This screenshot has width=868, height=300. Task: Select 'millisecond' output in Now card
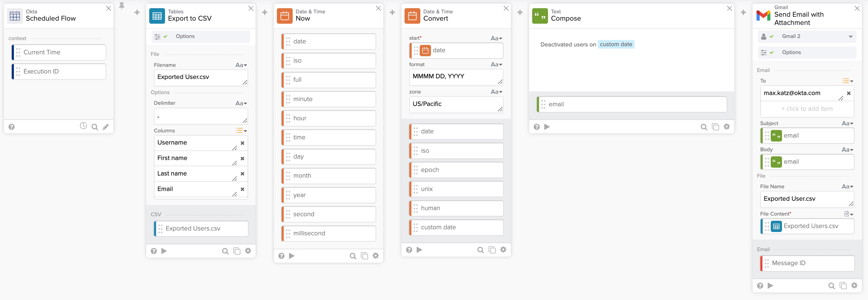(329, 234)
